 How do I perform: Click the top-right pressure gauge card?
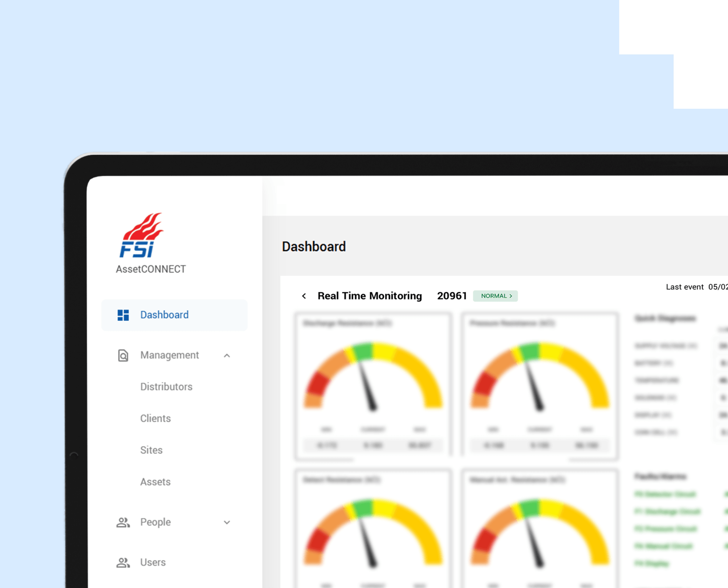[x=540, y=386]
